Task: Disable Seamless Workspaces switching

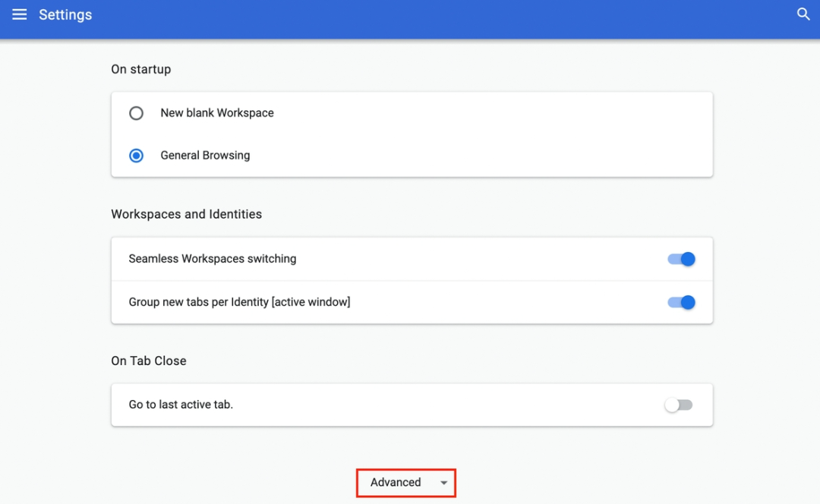Action: click(681, 259)
